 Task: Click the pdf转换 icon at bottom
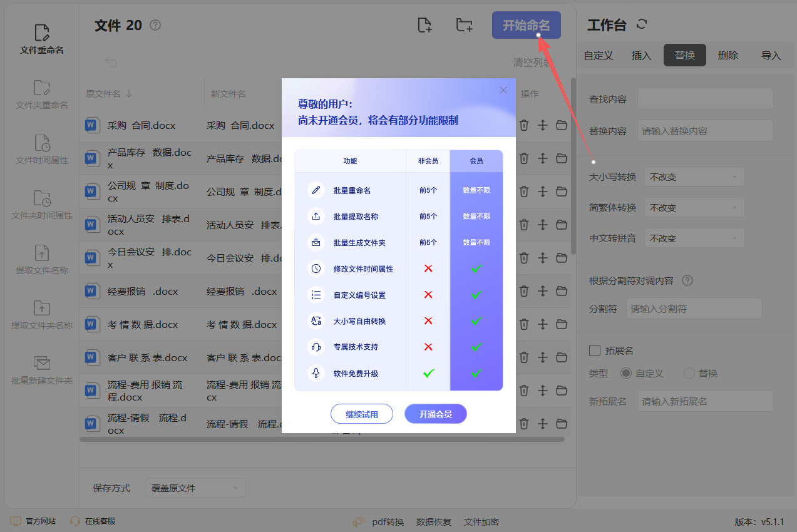[359, 521]
